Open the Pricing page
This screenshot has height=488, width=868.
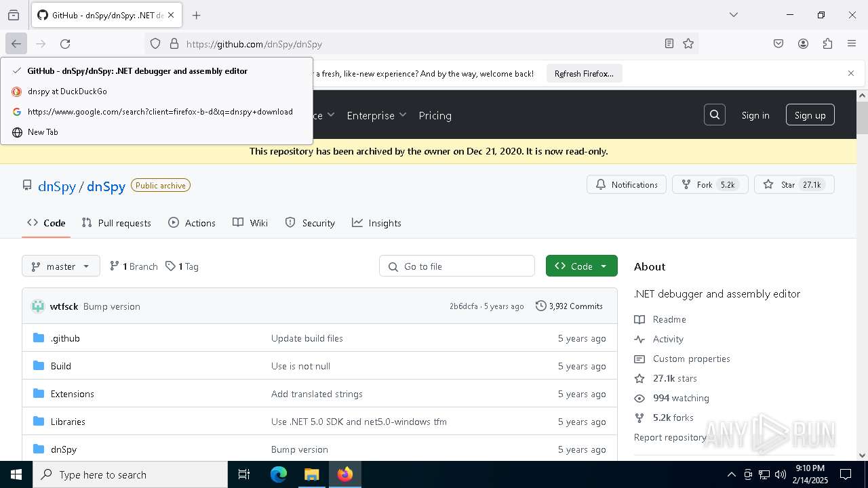tap(435, 115)
